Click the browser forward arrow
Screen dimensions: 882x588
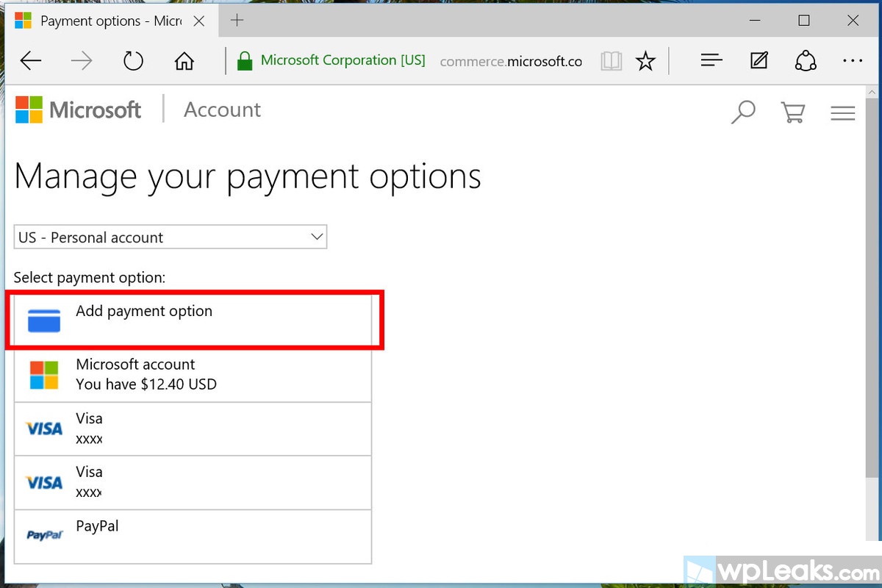(82, 61)
